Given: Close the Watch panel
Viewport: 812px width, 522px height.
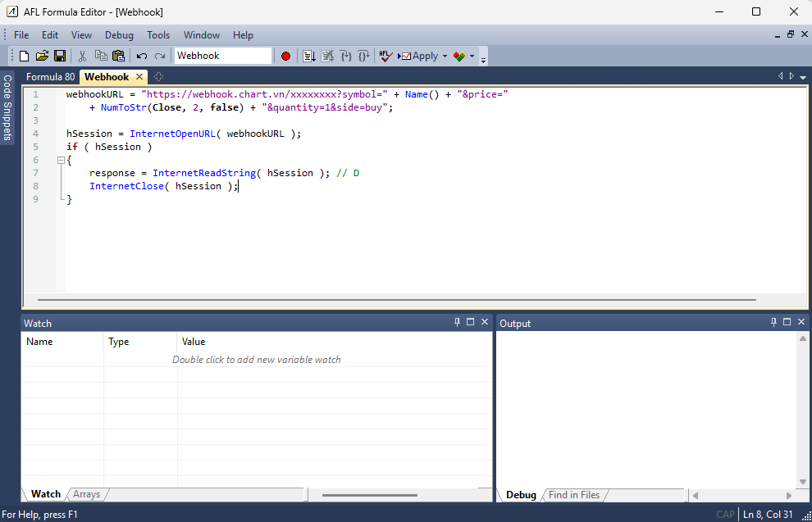Looking at the screenshot, I should pos(485,322).
